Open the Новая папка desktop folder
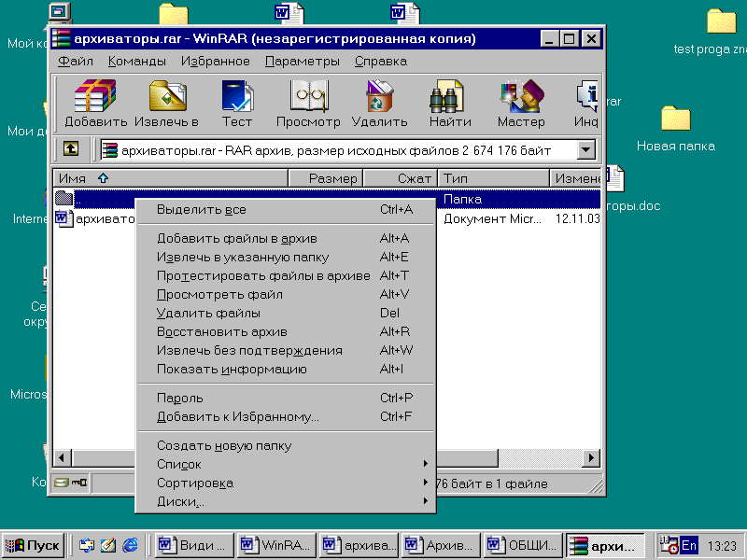The image size is (747, 560). click(x=675, y=119)
